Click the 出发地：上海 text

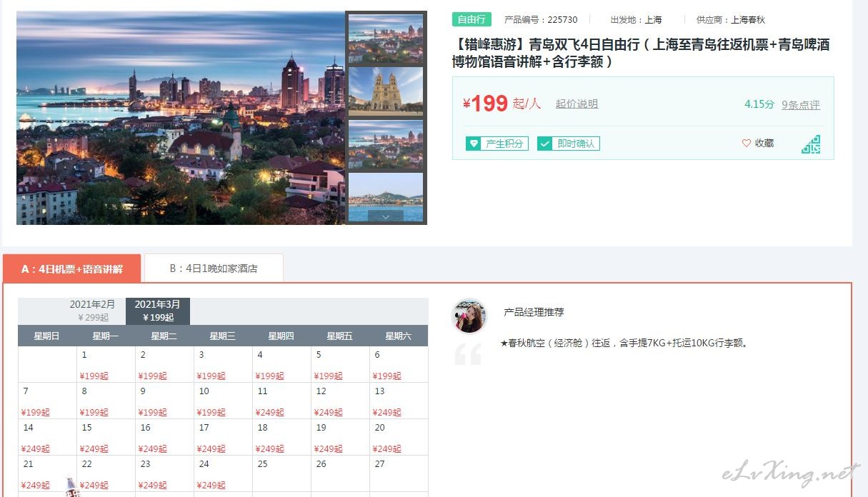click(636, 20)
